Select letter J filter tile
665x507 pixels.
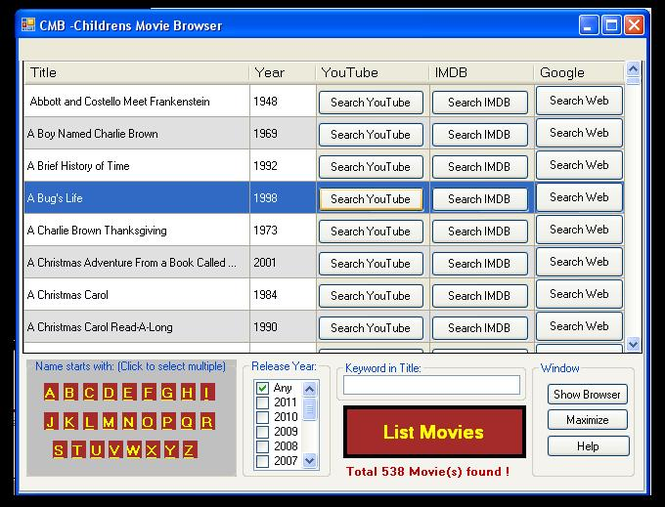point(50,422)
